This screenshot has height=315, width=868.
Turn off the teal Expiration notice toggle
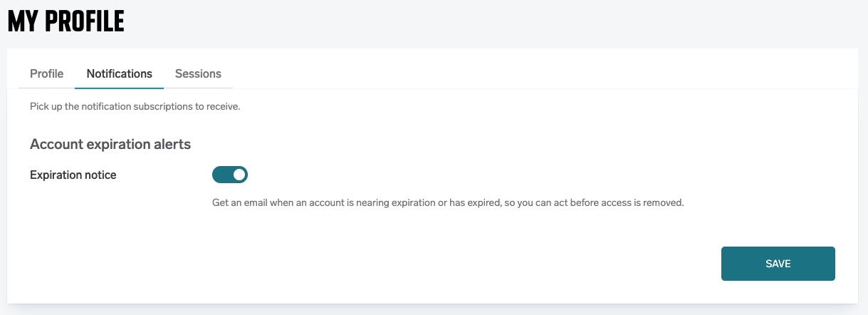tap(229, 175)
